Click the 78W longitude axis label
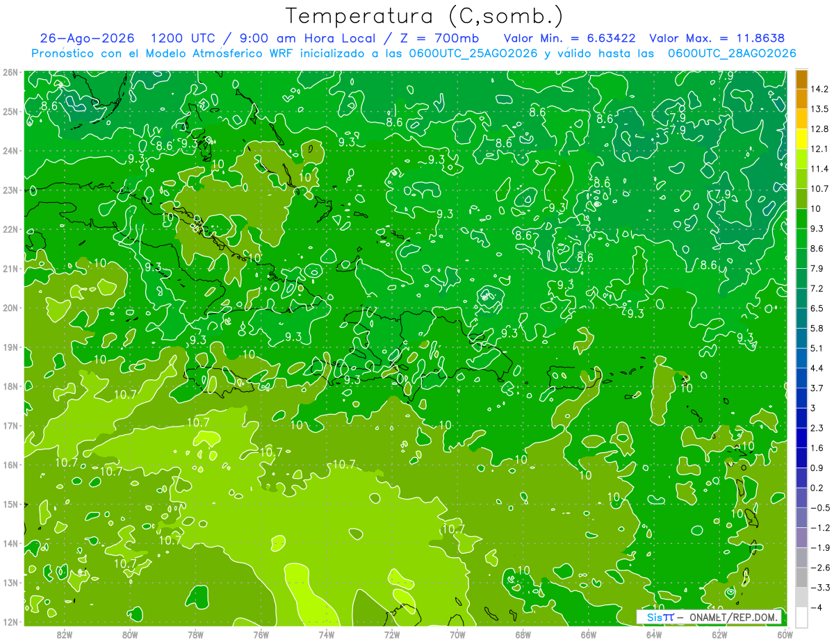The width and height of the screenshot is (834, 644). pyautogui.click(x=195, y=634)
